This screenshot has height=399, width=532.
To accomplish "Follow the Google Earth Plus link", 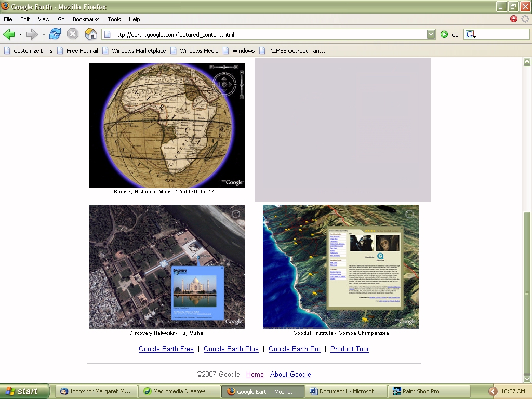I will [x=231, y=349].
